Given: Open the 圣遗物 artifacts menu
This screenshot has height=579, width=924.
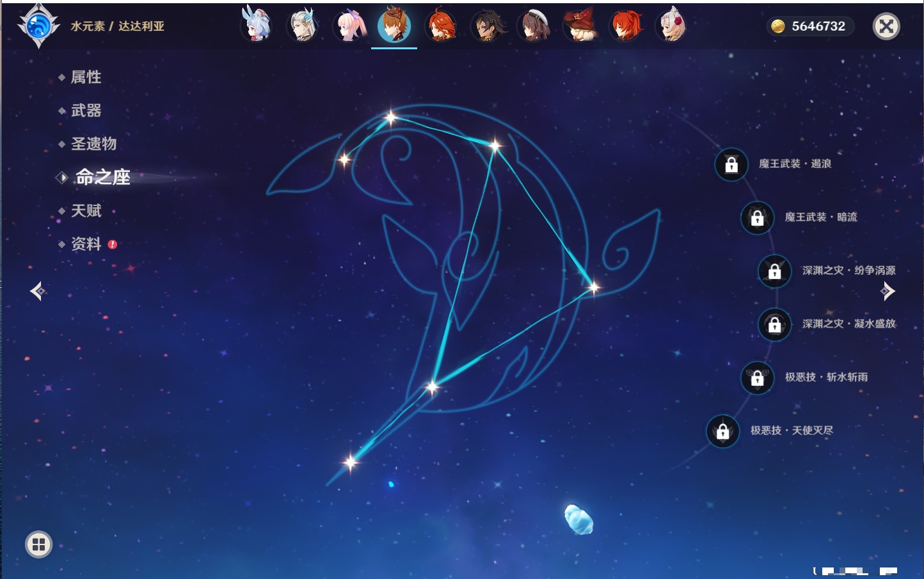Looking at the screenshot, I should (93, 144).
